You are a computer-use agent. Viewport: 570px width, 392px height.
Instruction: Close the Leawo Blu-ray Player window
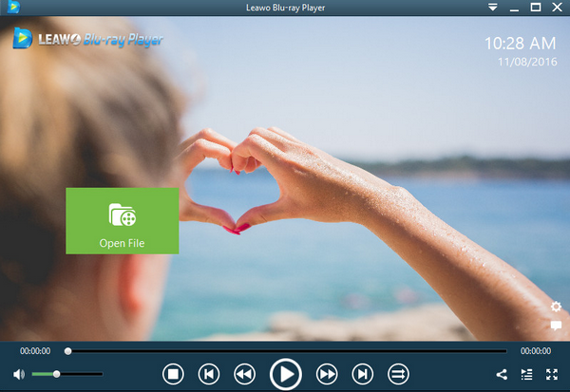click(557, 8)
